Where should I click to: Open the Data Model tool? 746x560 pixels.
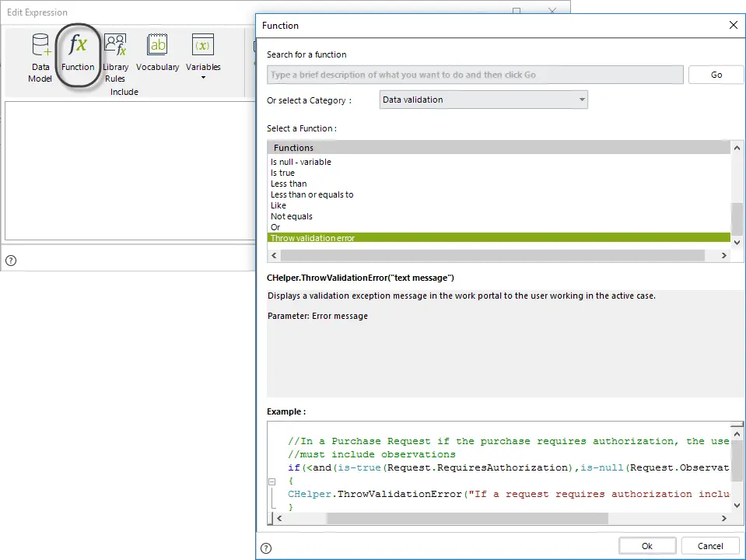point(40,58)
